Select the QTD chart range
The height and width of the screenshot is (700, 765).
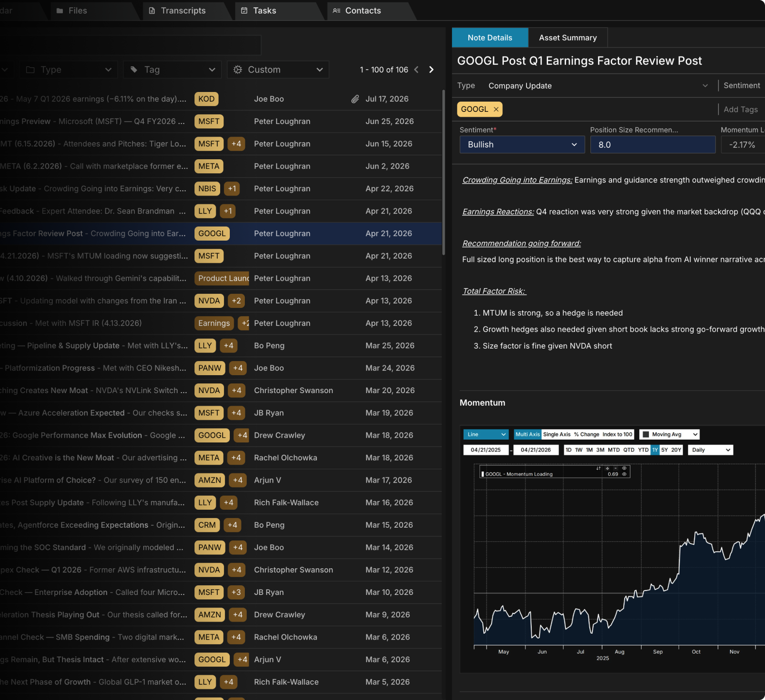tap(629, 450)
